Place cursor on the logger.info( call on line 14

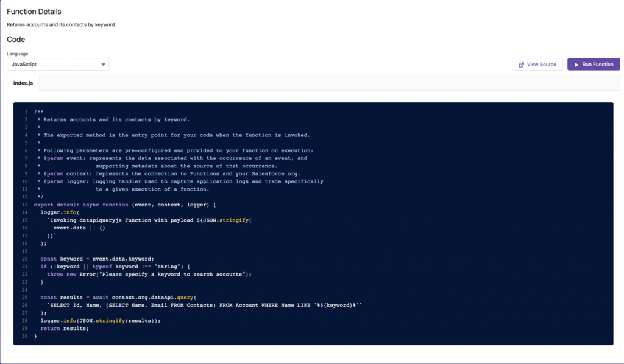[57, 212]
